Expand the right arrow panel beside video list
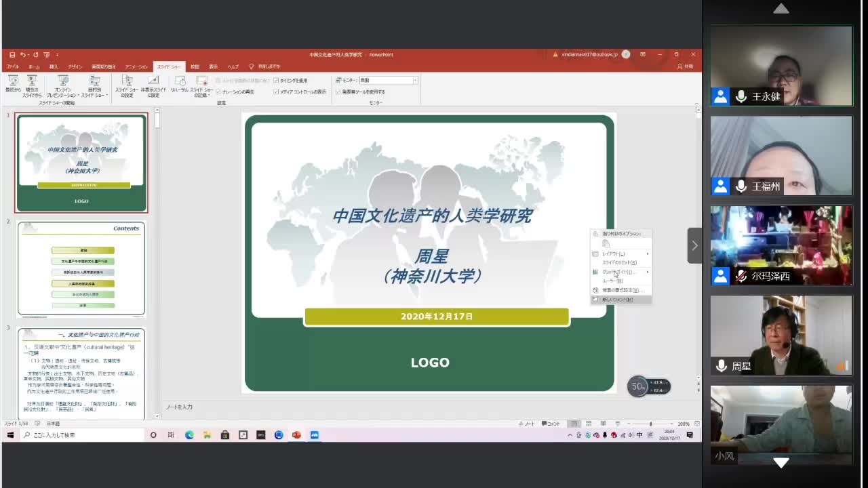The image size is (868, 488). click(694, 245)
